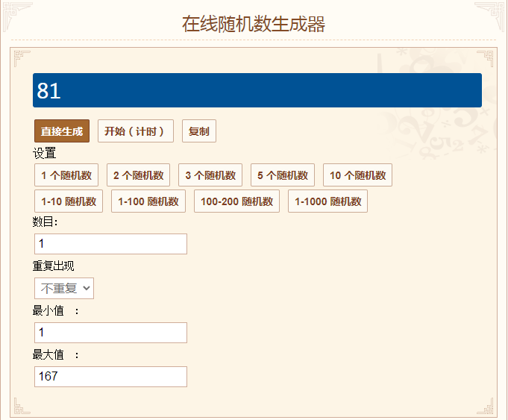
Task: Choose the 10 个随机数 preset
Action: (x=357, y=175)
